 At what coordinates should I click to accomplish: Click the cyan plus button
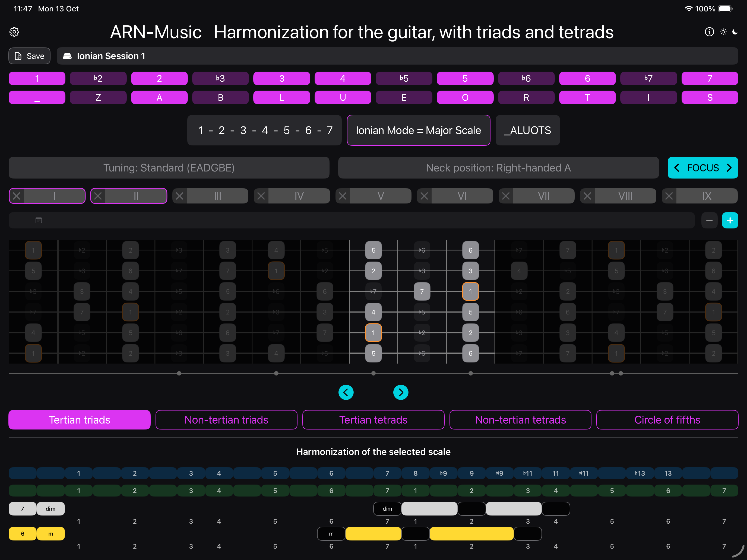click(730, 220)
